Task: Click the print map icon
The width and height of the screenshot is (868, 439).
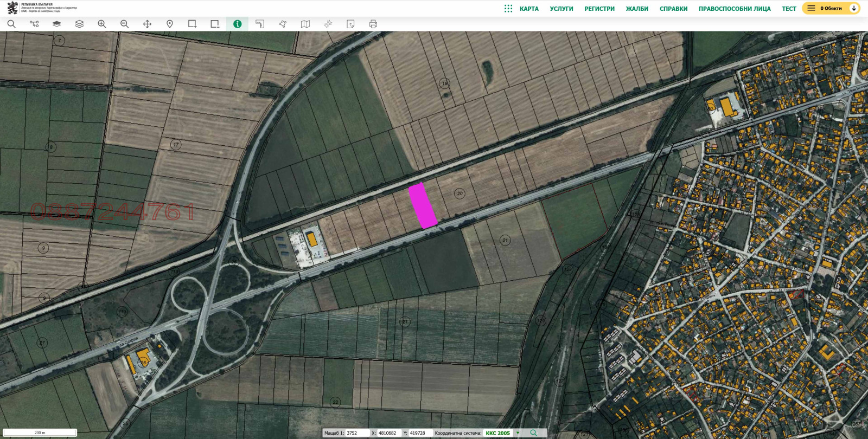Action: [x=373, y=24]
